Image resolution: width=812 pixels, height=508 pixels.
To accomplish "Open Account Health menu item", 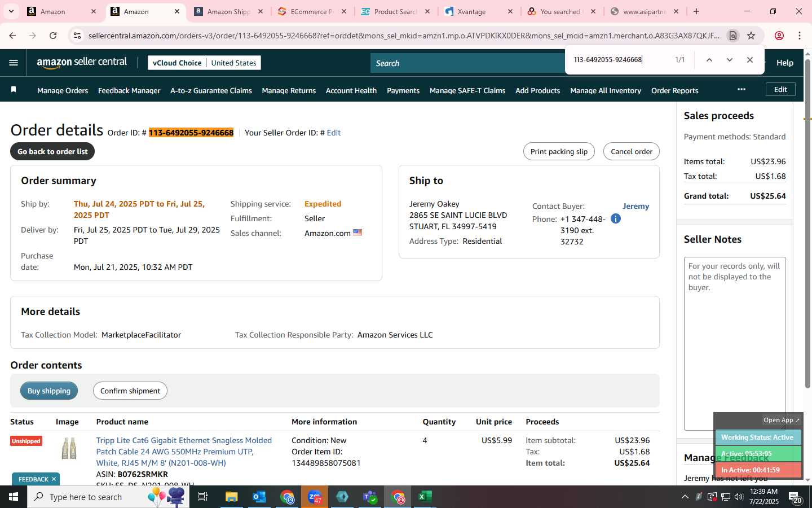I will 351,90.
